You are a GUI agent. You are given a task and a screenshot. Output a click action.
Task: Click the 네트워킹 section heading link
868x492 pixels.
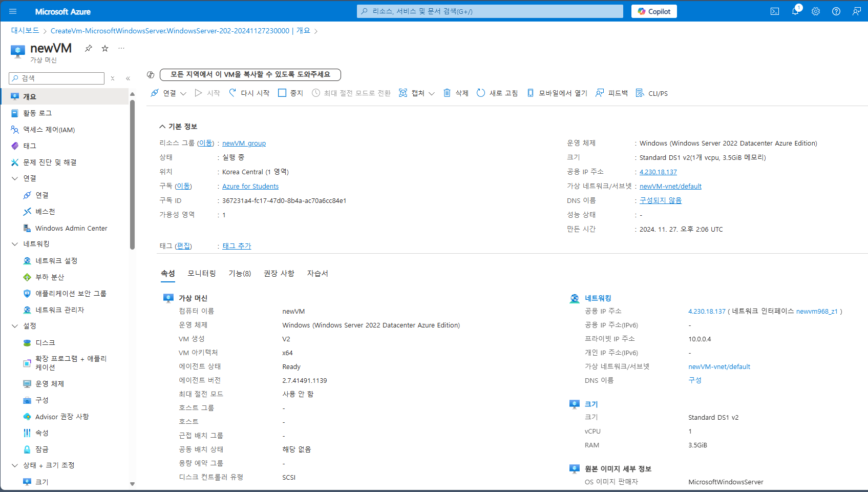[x=598, y=298]
